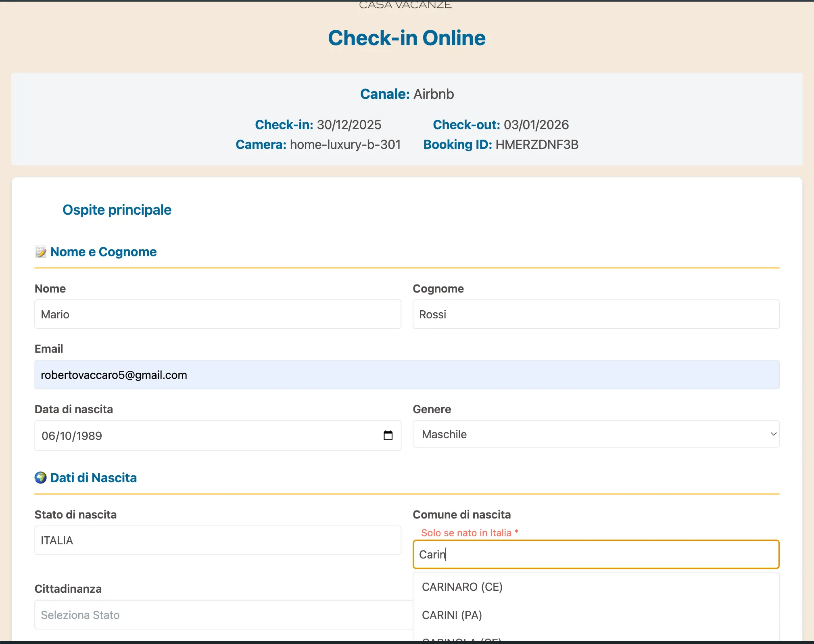
Task: Click the Check-in Online title
Action: (407, 38)
